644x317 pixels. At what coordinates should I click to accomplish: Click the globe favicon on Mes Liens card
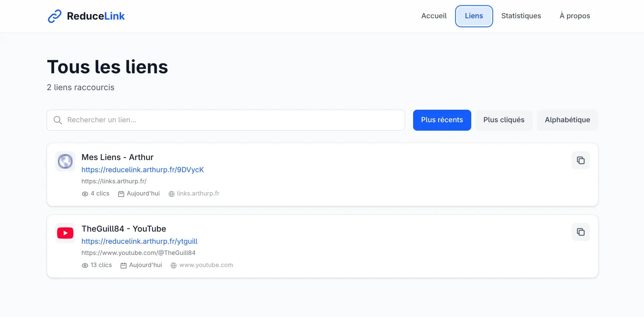click(x=65, y=161)
